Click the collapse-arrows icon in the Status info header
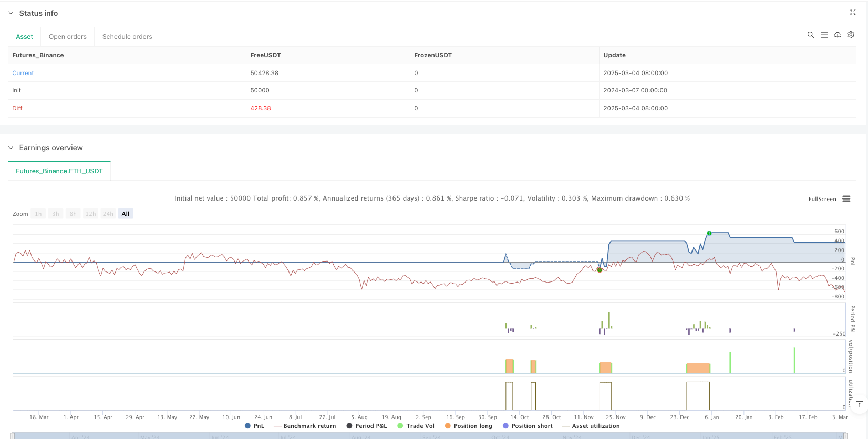 (853, 13)
